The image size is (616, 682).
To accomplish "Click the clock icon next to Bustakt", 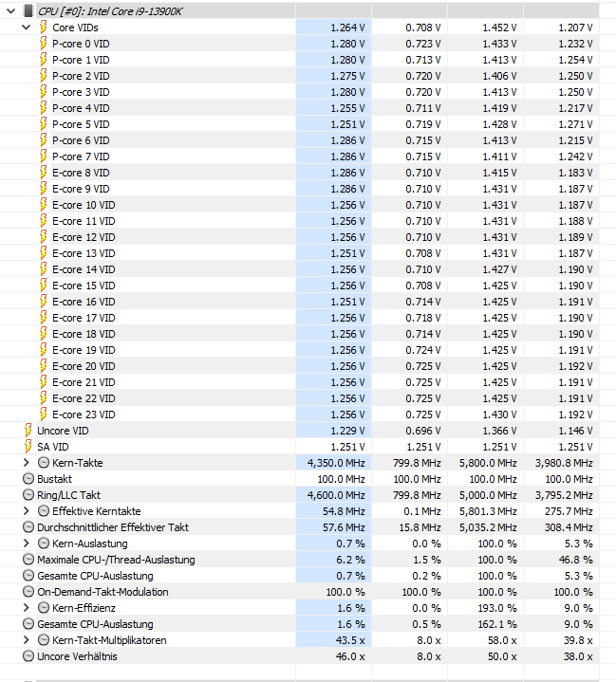I will (28, 479).
